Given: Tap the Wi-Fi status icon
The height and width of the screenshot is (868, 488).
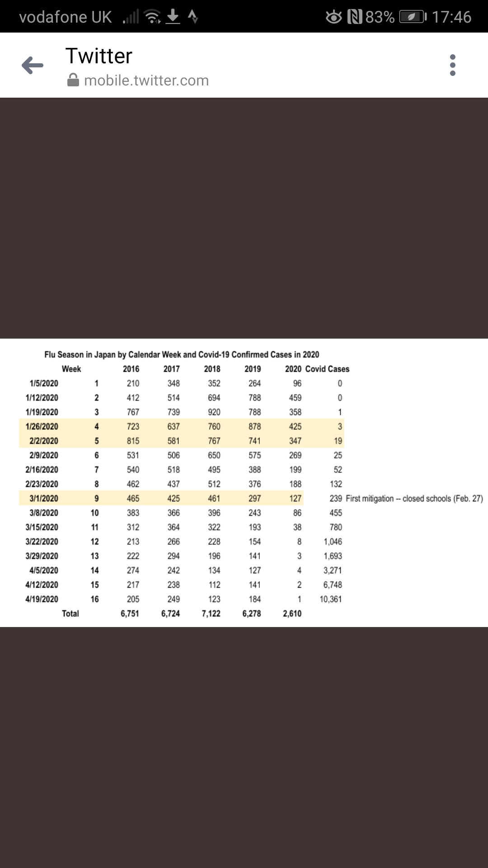Looking at the screenshot, I should [152, 17].
